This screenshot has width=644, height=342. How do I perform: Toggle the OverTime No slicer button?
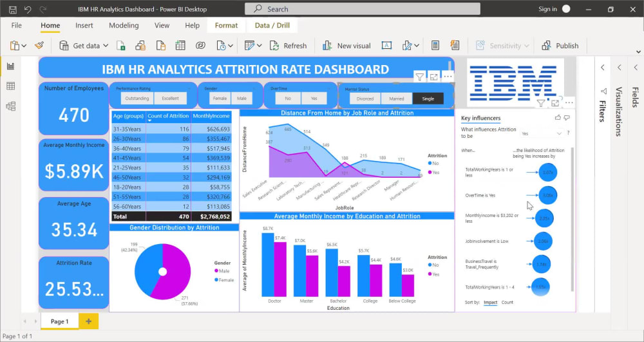pos(288,99)
